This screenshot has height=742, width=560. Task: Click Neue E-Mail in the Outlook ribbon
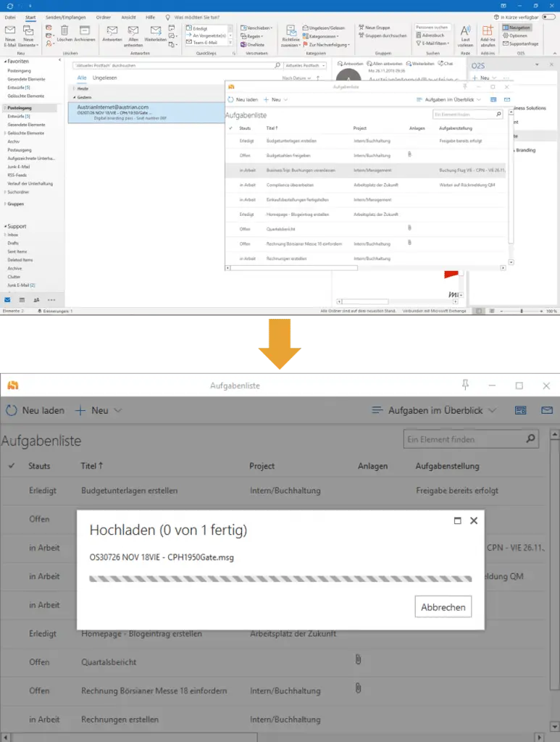tap(10, 36)
